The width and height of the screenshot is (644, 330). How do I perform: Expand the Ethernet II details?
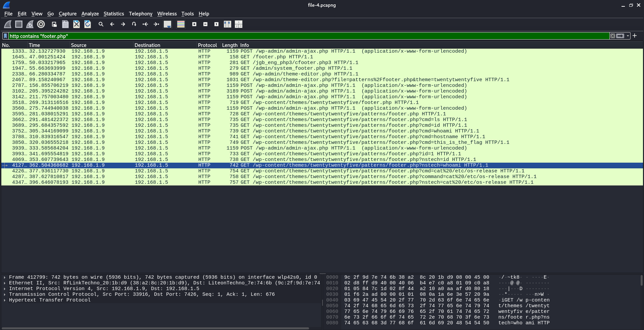click(5, 283)
